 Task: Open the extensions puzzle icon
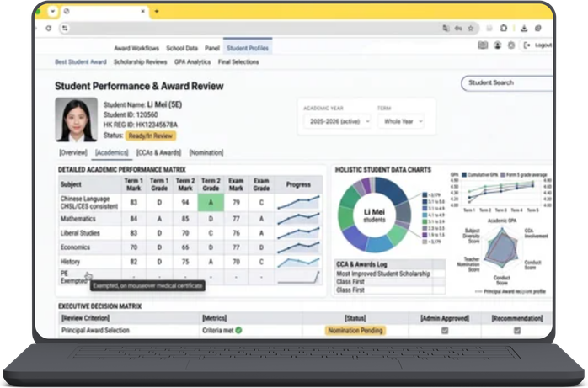tap(504, 28)
